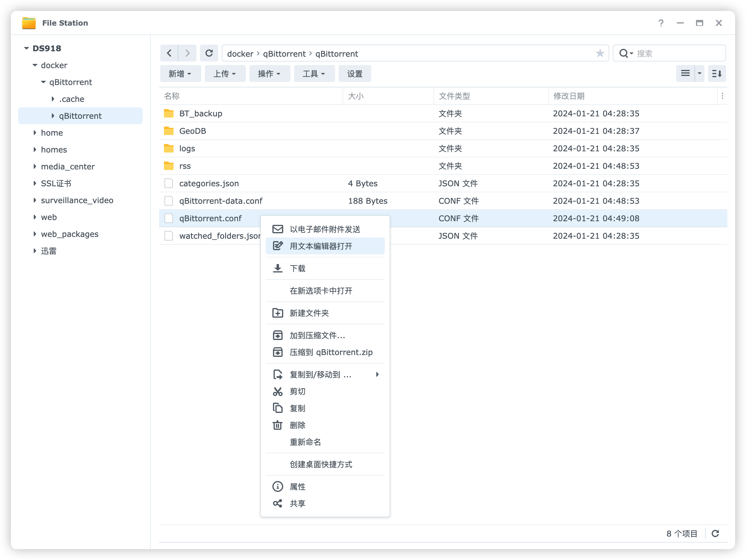The image size is (746, 560).
Task: Click the sort order icon
Action: [717, 74]
